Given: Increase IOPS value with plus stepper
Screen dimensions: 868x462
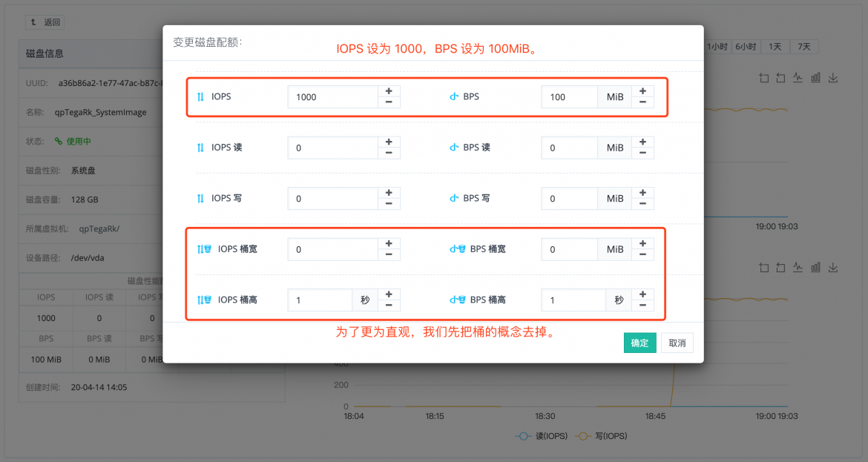Looking at the screenshot, I should coord(389,91).
